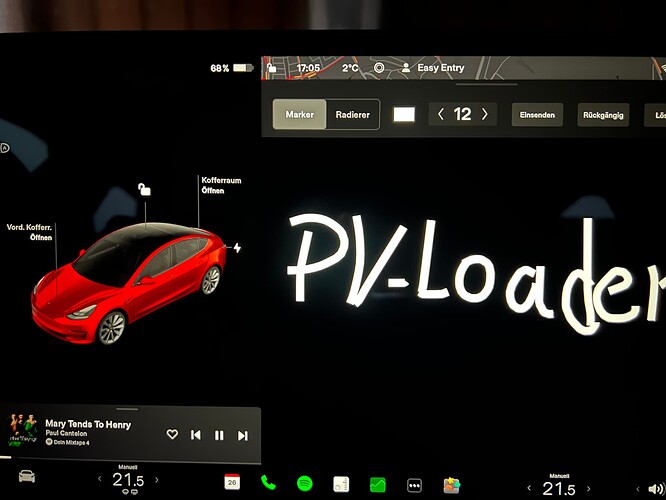Tap the lock icon in status bar

tap(271, 68)
